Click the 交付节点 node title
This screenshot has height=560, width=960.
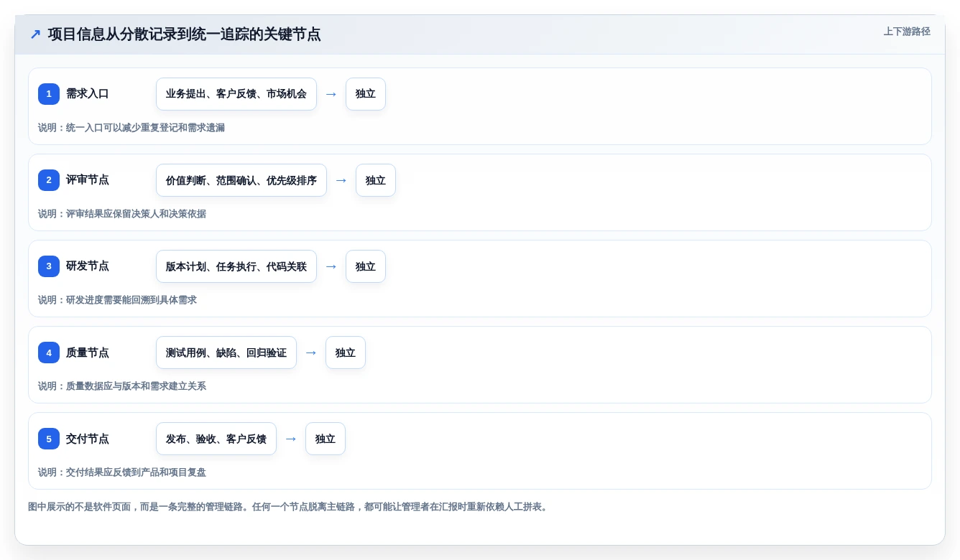click(88, 439)
